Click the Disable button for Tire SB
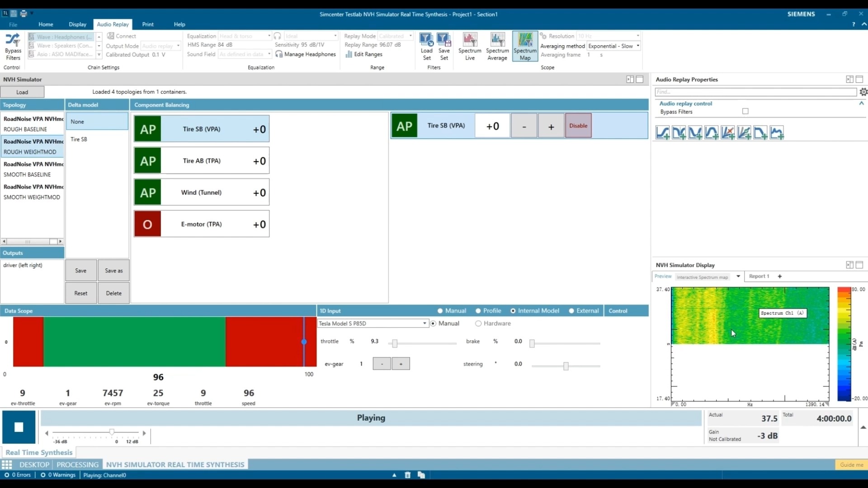The image size is (868, 488). click(578, 126)
